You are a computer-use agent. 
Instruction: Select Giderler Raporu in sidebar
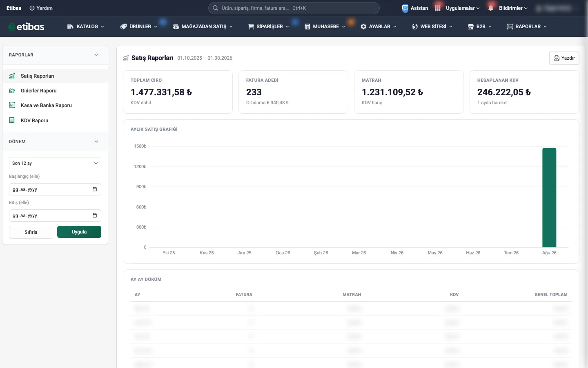click(x=55, y=91)
